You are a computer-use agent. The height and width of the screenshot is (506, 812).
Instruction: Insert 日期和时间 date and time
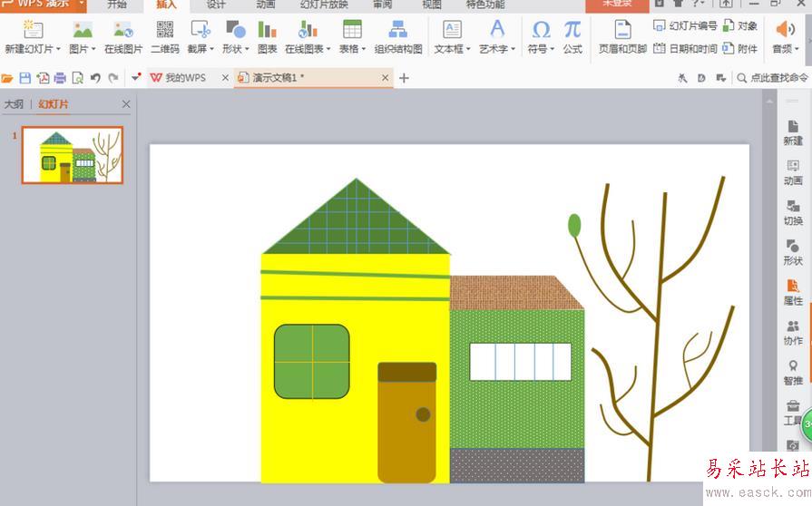[685, 49]
